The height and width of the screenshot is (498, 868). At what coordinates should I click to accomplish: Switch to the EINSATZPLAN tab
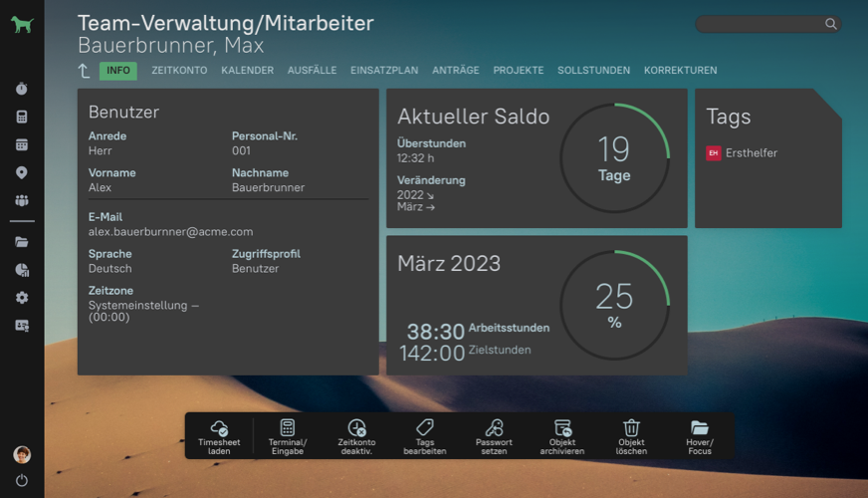click(x=384, y=71)
